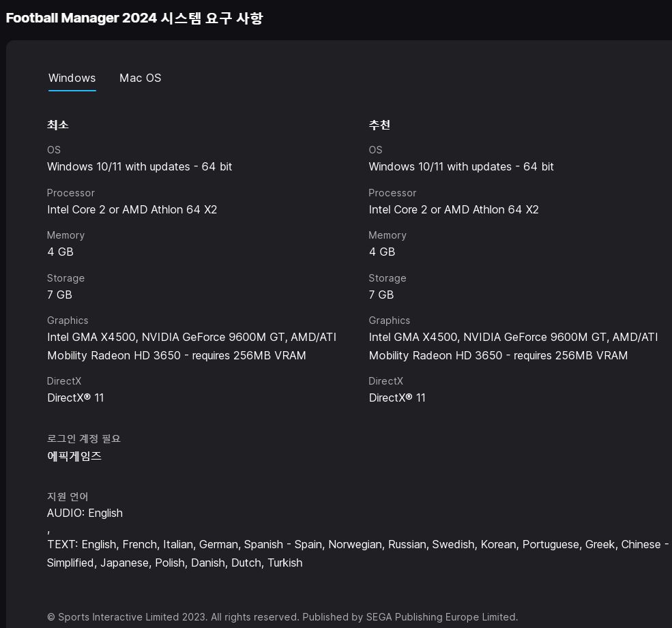Click the Processor label under 최소

coord(71,193)
